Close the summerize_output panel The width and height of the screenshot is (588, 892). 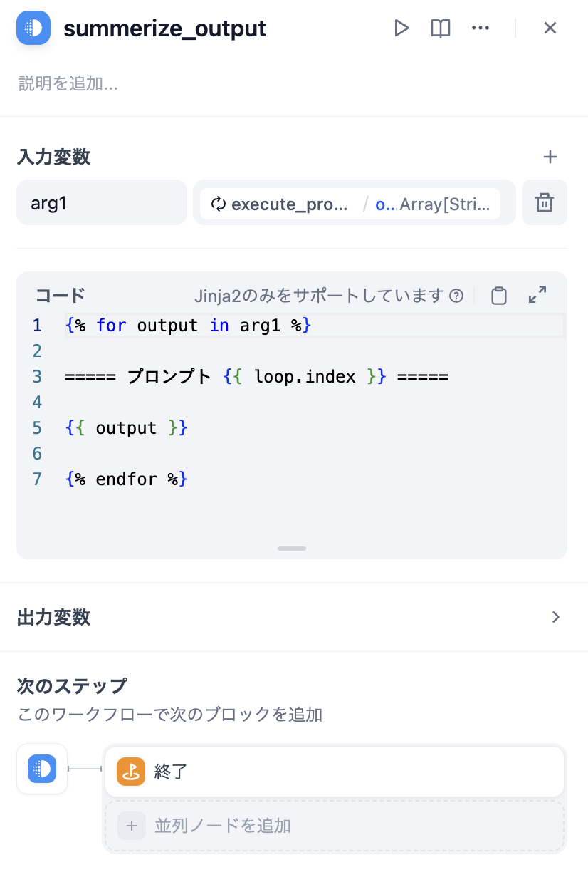tap(550, 28)
